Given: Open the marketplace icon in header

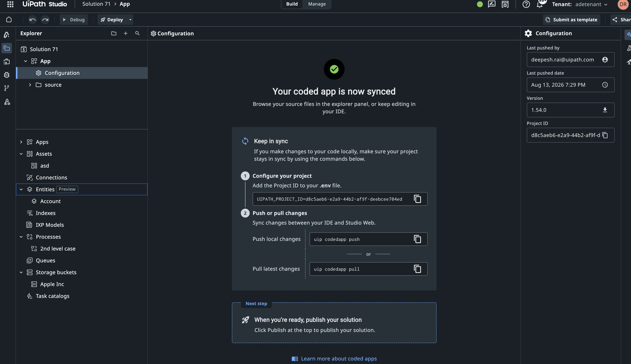Looking at the screenshot, I should click(505, 4).
